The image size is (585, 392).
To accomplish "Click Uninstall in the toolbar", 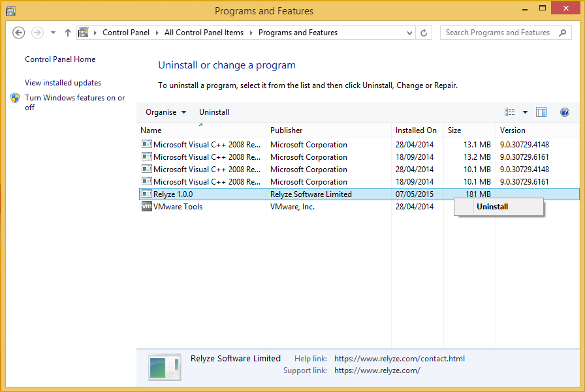I will [x=214, y=112].
